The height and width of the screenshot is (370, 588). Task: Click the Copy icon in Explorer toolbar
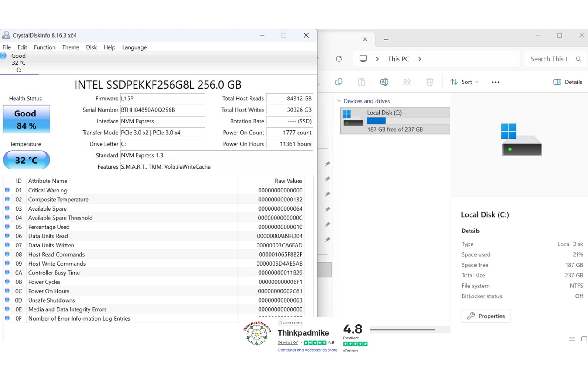coord(339,82)
